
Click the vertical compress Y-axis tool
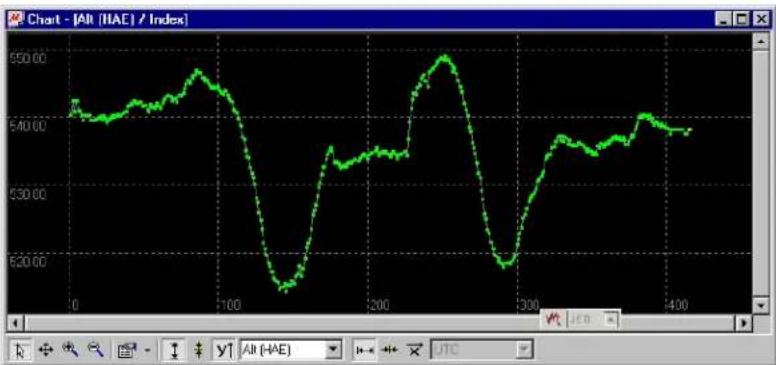pyautogui.click(x=198, y=350)
